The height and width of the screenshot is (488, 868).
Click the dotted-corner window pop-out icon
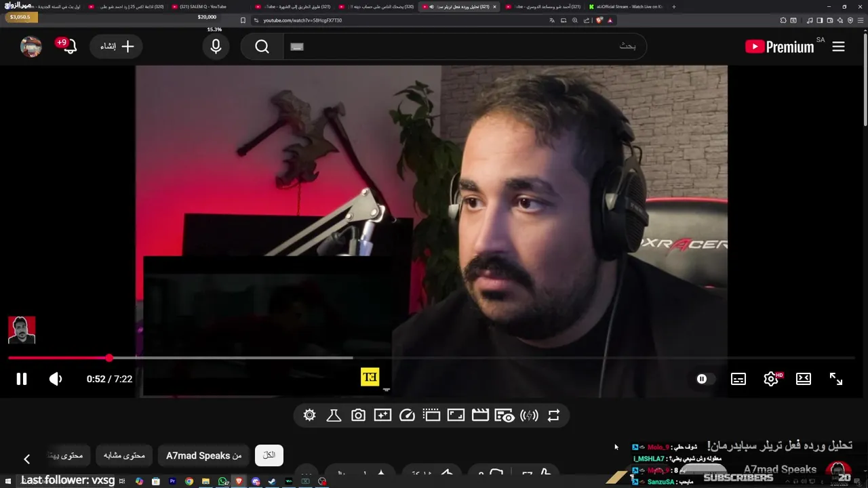click(x=431, y=415)
